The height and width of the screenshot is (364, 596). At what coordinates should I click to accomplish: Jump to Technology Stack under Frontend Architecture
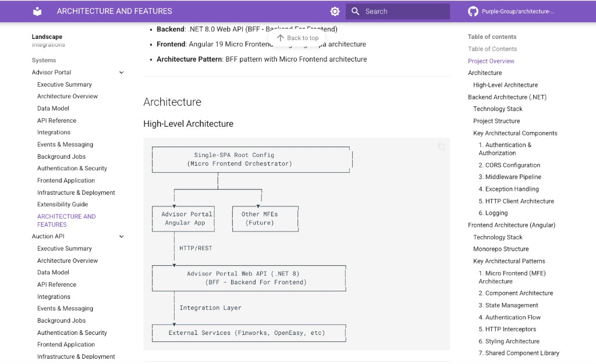[498, 237]
